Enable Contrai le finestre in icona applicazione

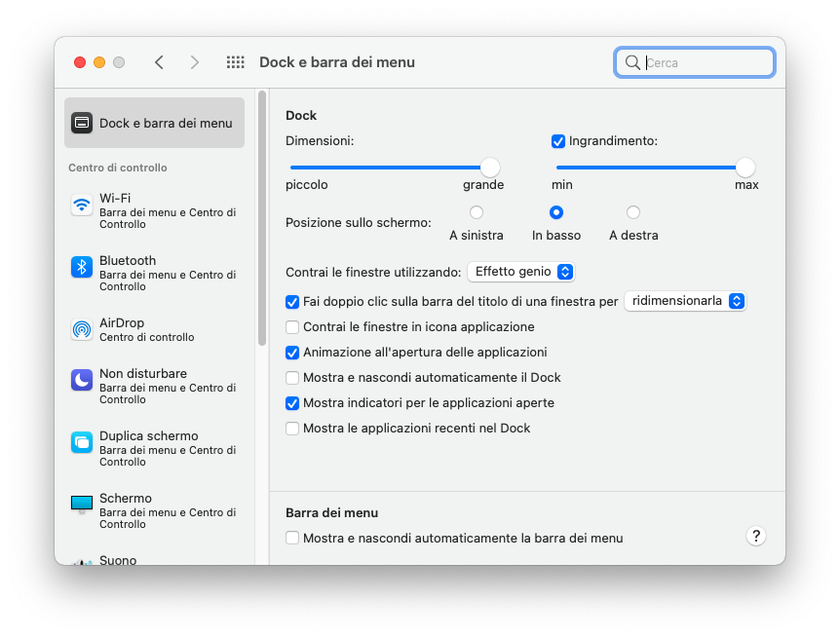point(292,327)
